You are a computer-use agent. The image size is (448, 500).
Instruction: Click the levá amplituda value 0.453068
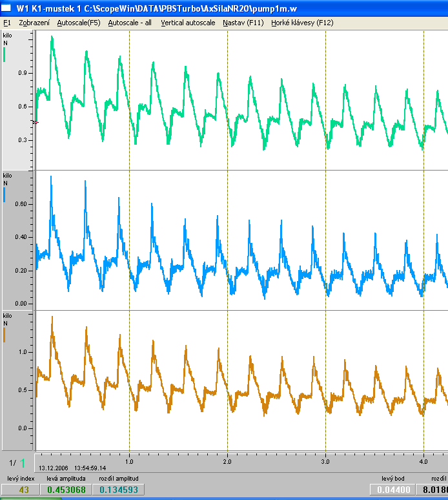[66, 490]
